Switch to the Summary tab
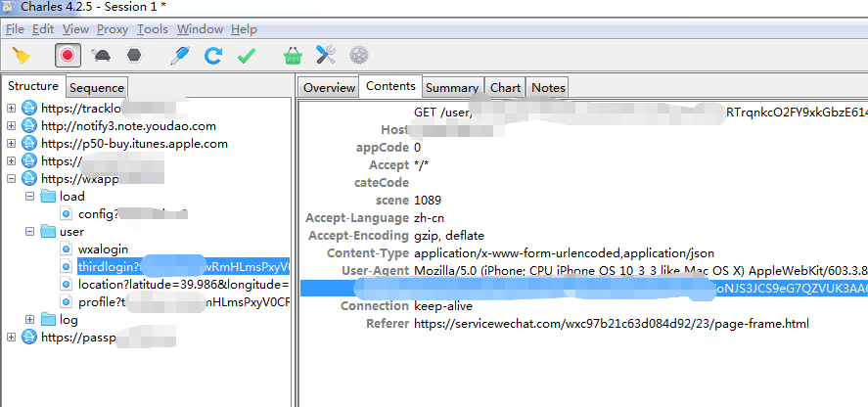This screenshot has height=407, width=868. 452,87
